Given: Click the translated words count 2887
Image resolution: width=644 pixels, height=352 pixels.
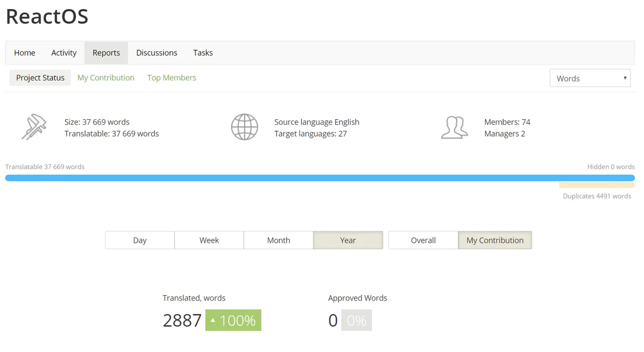Looking at the screenshot, I should [182, 320].
